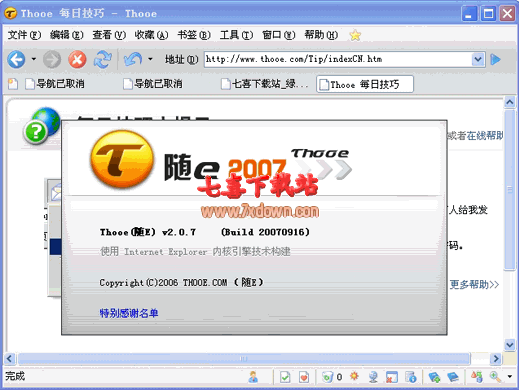Click the Refresh page icon
The width and height of the screenshot is (519, 390).
click(x=102, y=60)
